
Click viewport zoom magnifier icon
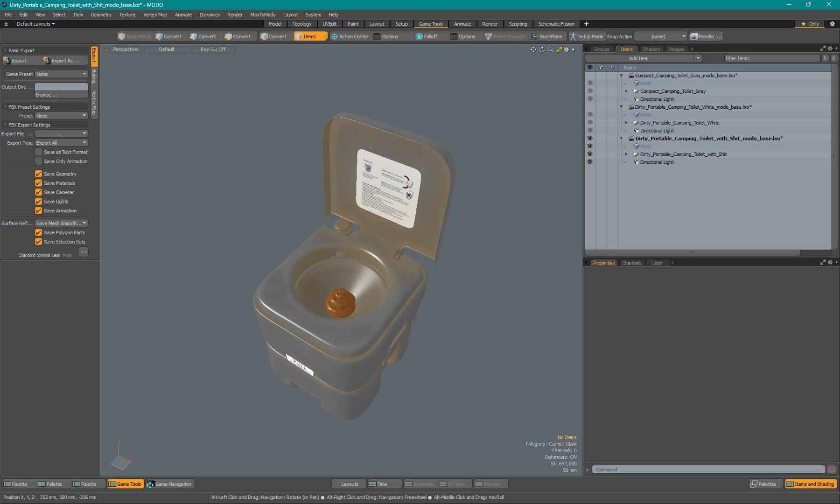coord(551,49)
